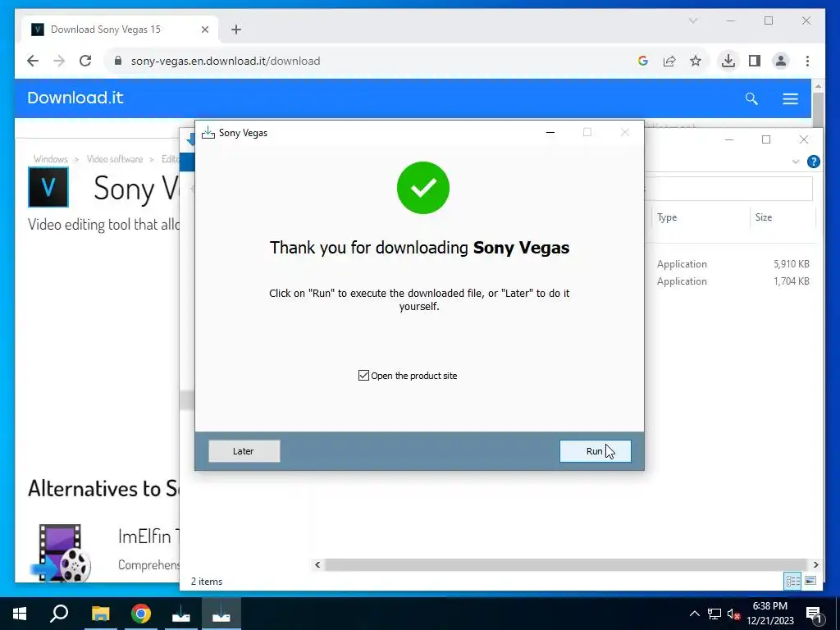Open Chrome tab search chevron
The image size is (840, 630).
click(x=692, y=21)
